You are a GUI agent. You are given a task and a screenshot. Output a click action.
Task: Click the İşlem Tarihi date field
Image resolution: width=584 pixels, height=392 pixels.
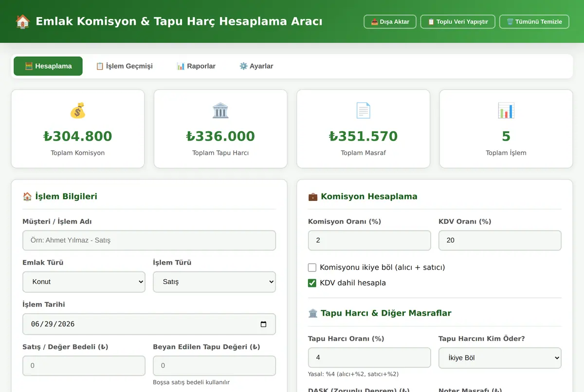coord(149,324)
